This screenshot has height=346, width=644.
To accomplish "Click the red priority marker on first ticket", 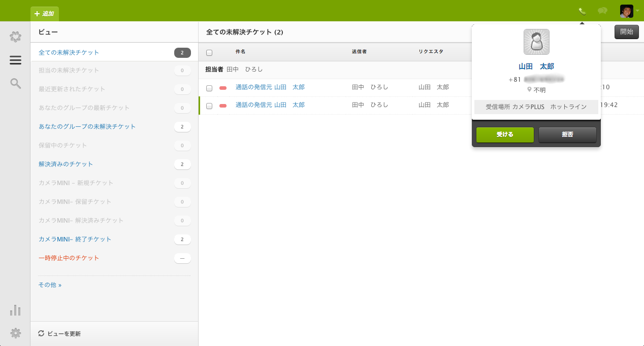I will point(223,88).
